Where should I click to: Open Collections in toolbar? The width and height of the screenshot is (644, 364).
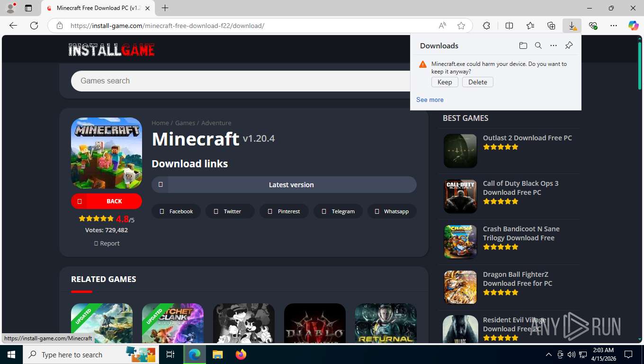[551, 26]
